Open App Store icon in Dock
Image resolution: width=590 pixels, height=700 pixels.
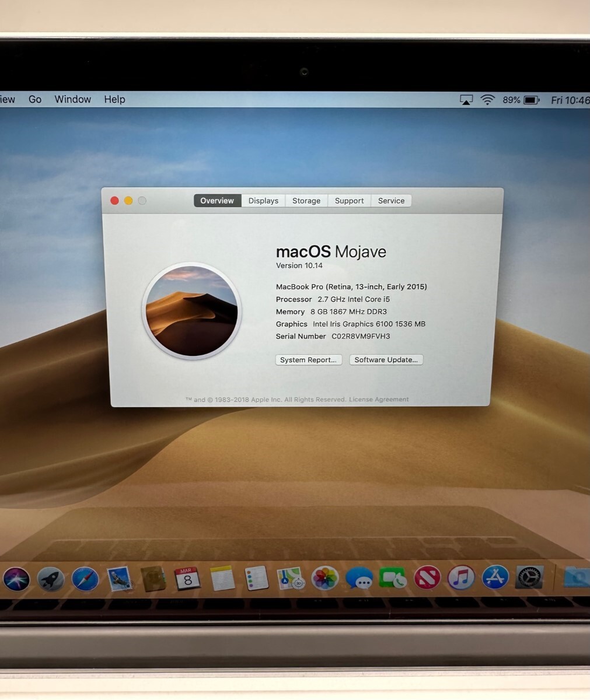click(x=495, y=578)
